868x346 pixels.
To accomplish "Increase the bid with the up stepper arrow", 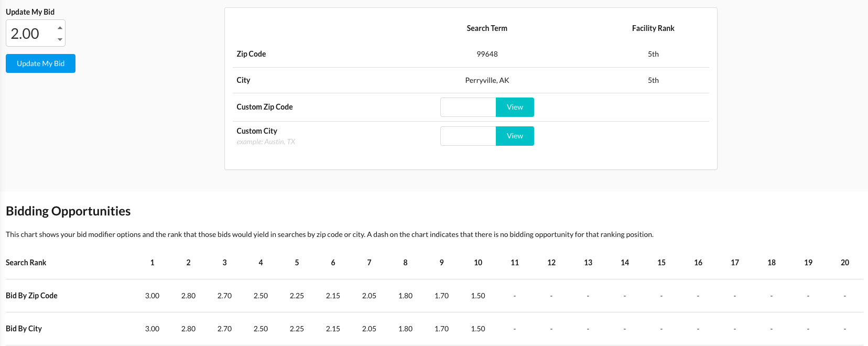I will [x=60, y=28].
